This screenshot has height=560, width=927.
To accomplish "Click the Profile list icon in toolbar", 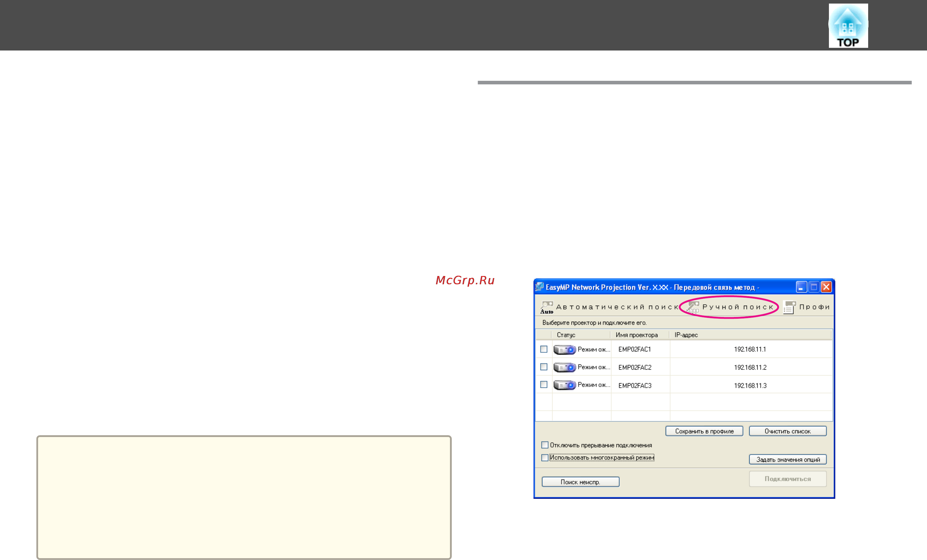I will pyautogui.click(x=789, y=307).
